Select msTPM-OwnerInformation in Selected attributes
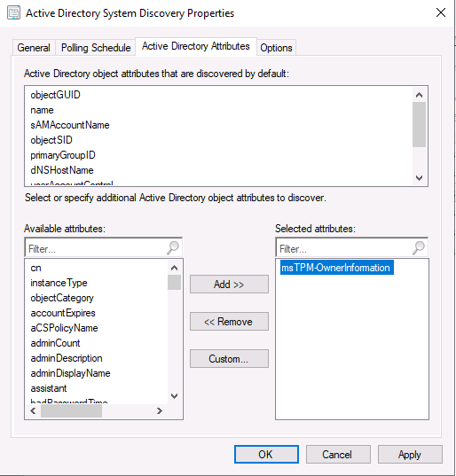The height and width of the screenshot is (476, 456). [336, 268]
